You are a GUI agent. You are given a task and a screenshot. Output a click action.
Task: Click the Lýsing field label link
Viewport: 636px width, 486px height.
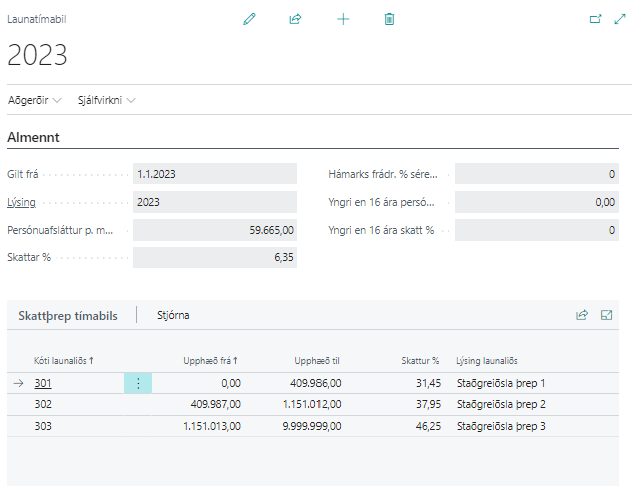21,201
